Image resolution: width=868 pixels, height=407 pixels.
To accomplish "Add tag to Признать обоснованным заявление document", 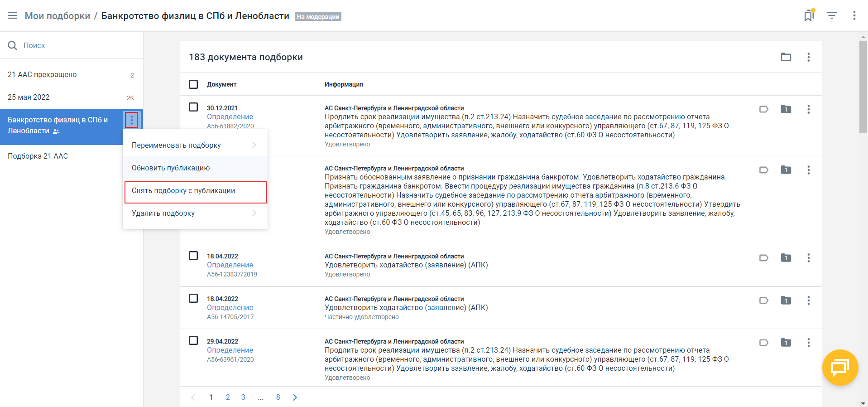I will coord(764,170).
